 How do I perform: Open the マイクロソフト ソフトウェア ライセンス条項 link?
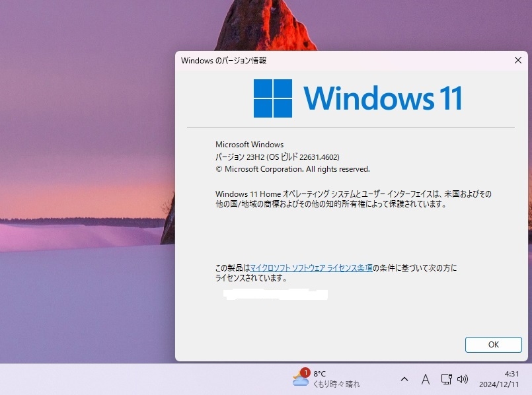coord(311,268)
